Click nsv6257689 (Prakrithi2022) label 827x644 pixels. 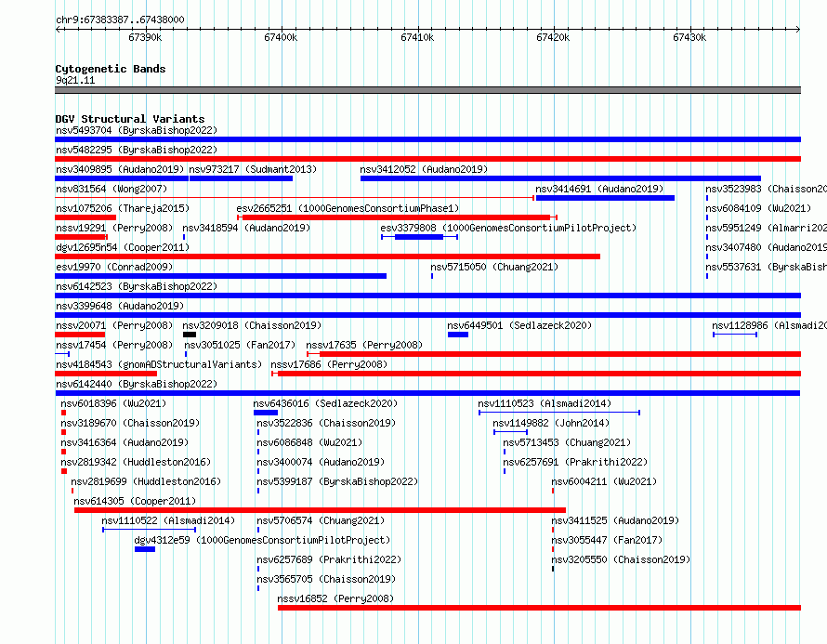coord(329,559)
